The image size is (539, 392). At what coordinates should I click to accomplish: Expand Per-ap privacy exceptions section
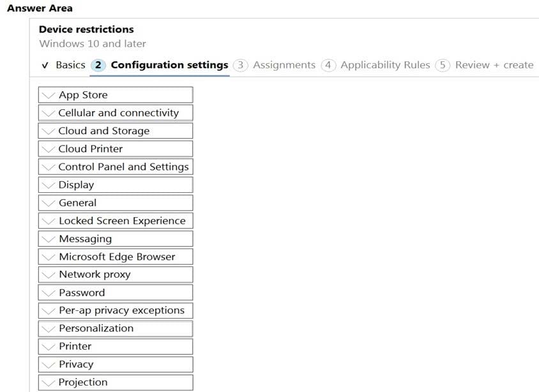click(x=116, y=310)
